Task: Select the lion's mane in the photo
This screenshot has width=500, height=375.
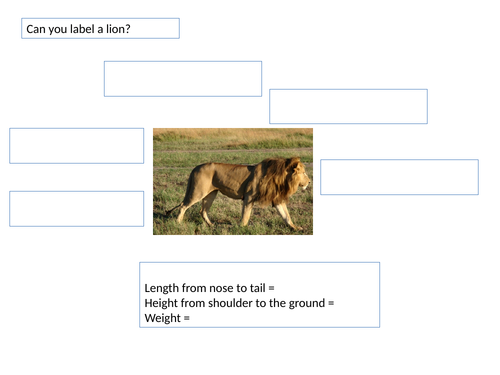Action: click(275, 182)
